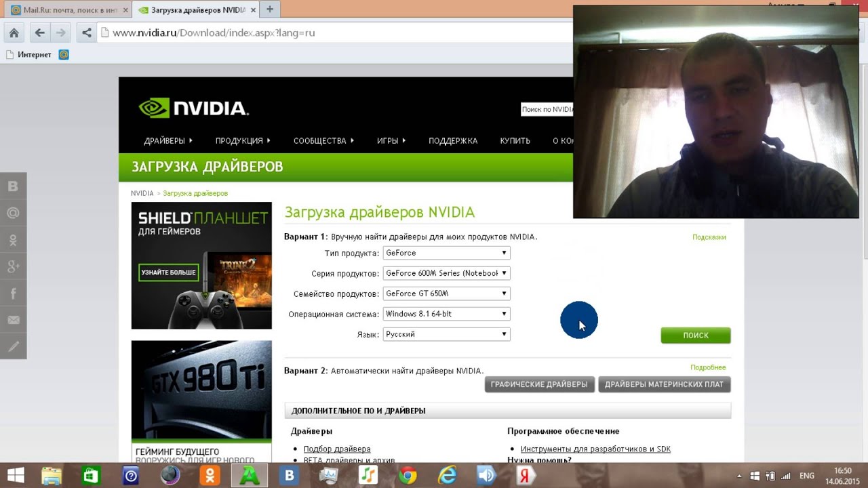
Task: Expand the Тип продукта dropdown
Action: pyautogui.click(x=446, y=253)
